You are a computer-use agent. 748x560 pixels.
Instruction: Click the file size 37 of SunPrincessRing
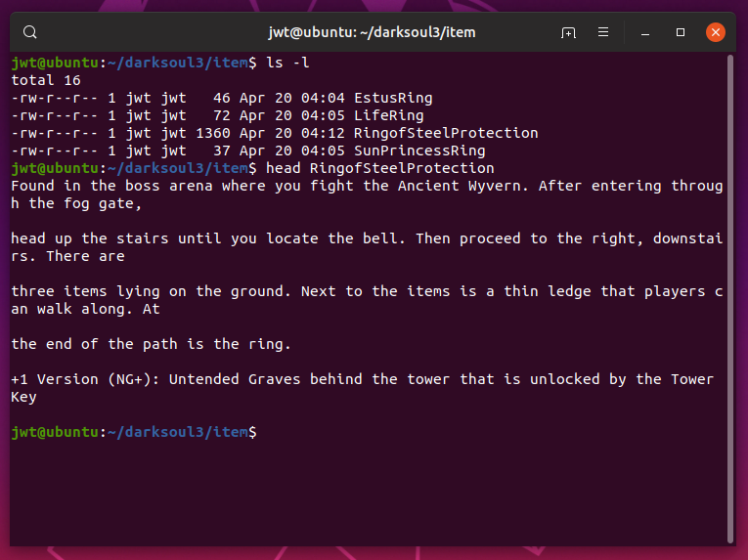pos(222,151)
